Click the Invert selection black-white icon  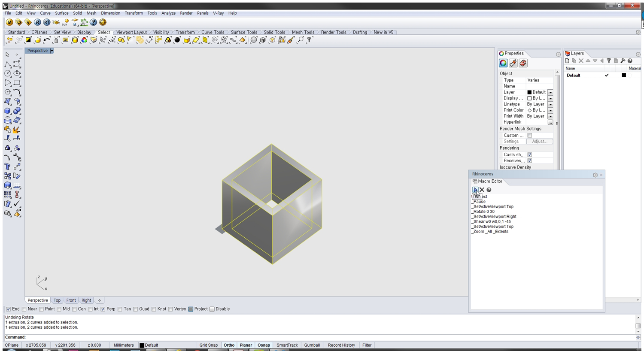pyautogui.click(x=28, y=40)
